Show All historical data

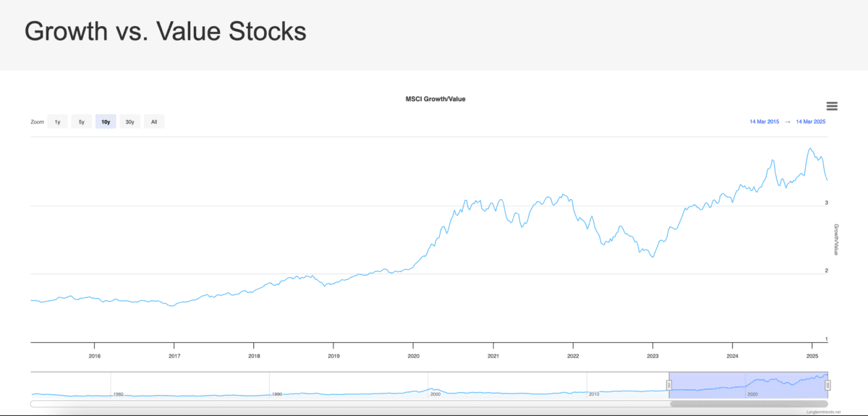pyautogui.click(x=154, y=122)
